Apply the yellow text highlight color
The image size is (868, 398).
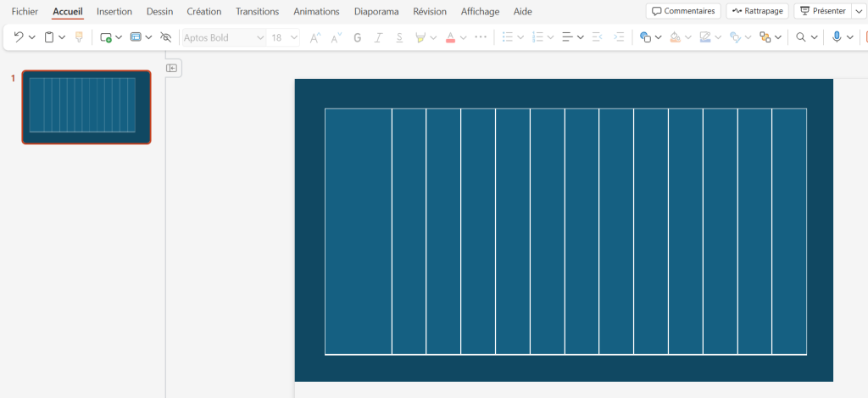coord(420,37)
